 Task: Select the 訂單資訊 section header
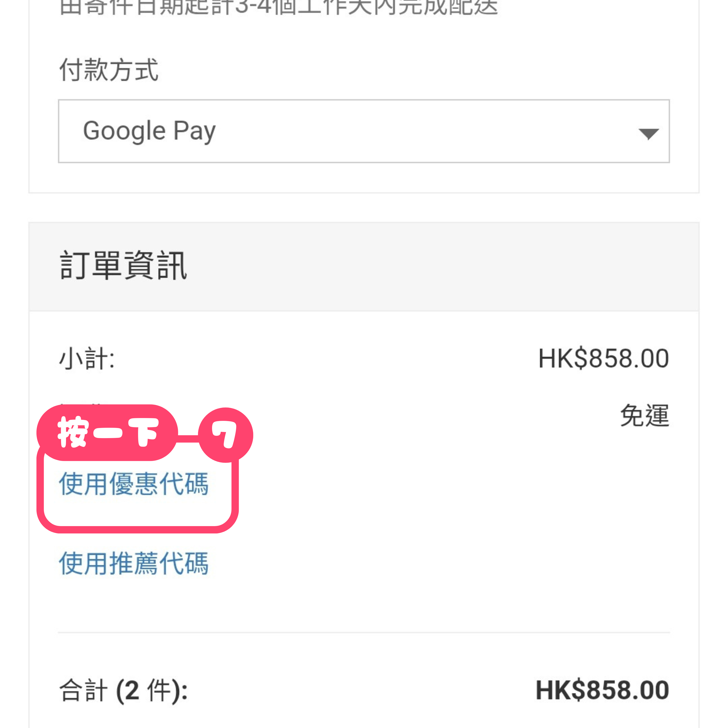[x=123, y=266]
